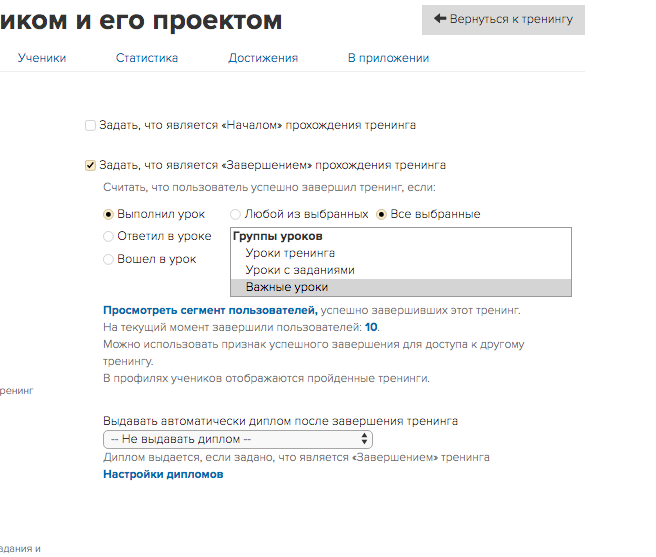Image resolution: width=656 pixels, height=557 pixels.
Task: Go to the В приложении tab
Action: [x=389, y=58]
